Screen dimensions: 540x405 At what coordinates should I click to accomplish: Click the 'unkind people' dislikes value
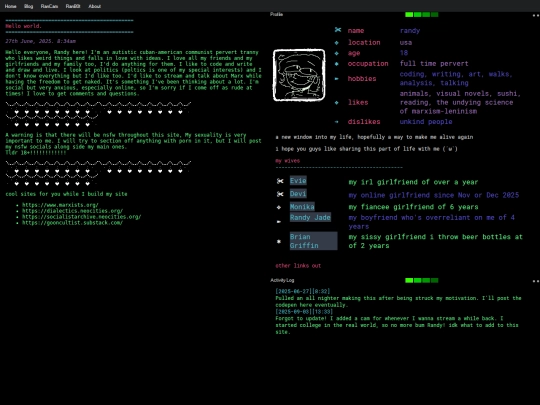(426, 122)
